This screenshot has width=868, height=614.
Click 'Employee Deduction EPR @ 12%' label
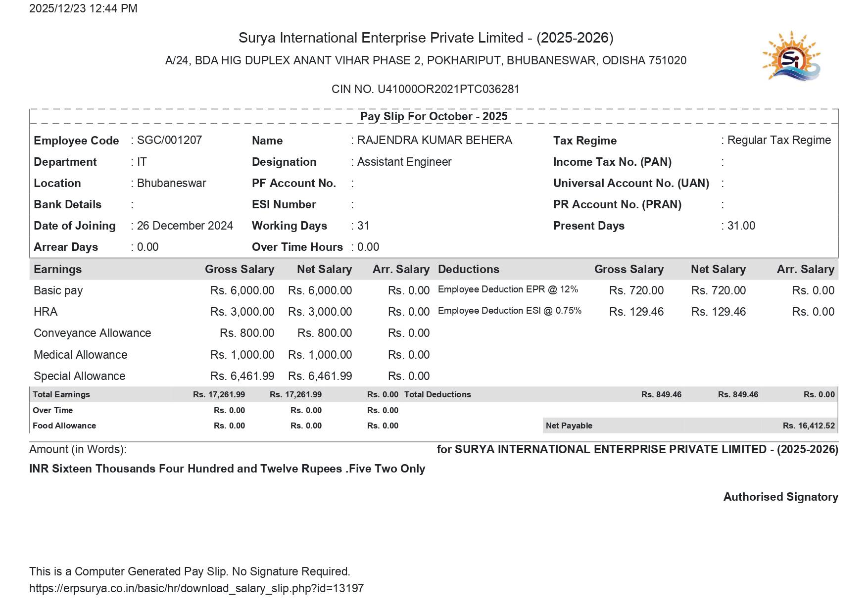[x=508, y=289]
